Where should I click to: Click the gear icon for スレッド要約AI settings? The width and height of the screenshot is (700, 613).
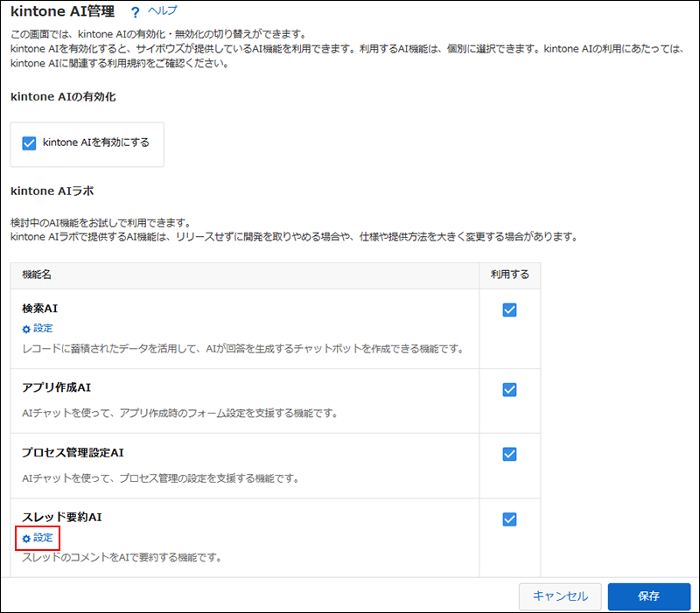(x=25, y=538)
